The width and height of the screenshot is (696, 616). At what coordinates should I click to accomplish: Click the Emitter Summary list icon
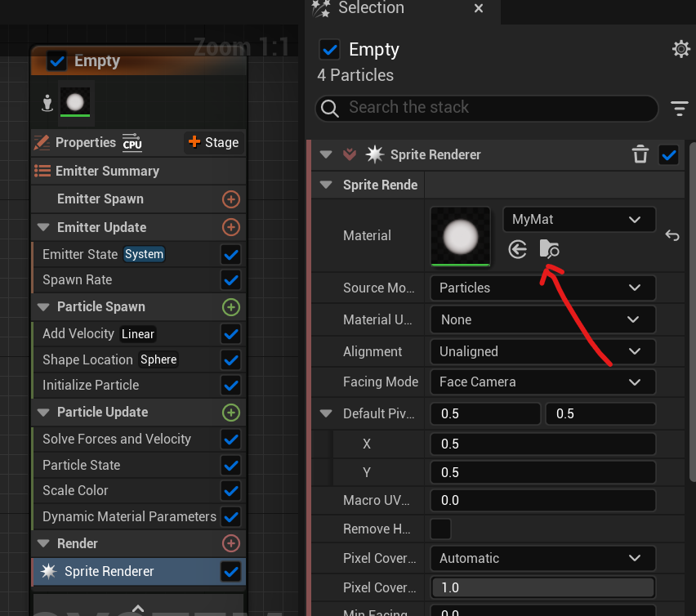pyautogui.click(x=42, y=171)
